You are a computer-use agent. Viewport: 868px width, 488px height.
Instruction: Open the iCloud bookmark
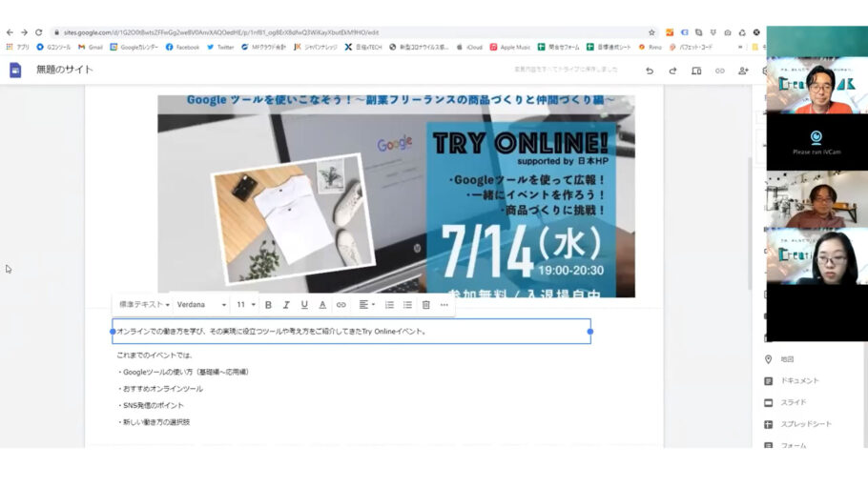tap(469, 47)
